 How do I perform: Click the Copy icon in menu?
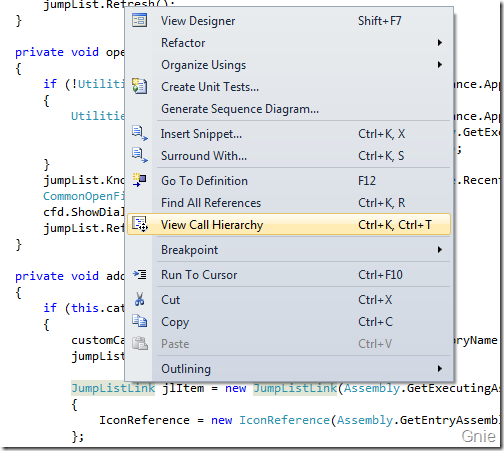139,321
